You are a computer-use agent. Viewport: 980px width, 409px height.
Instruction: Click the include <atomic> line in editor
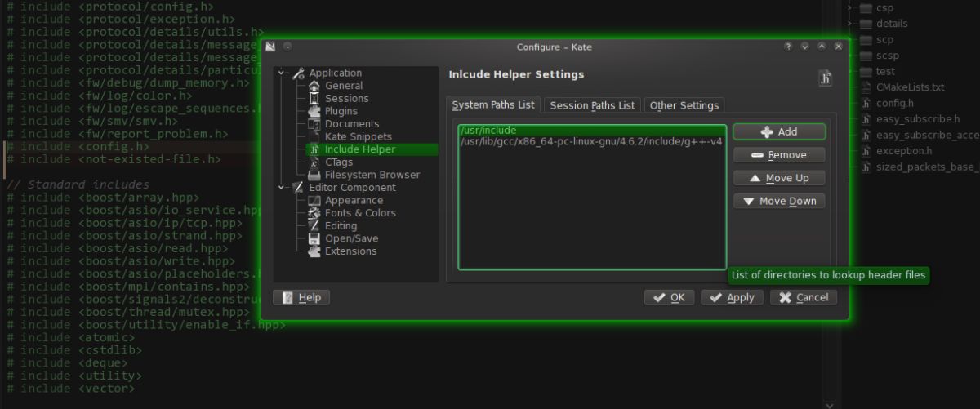(71, 337)
